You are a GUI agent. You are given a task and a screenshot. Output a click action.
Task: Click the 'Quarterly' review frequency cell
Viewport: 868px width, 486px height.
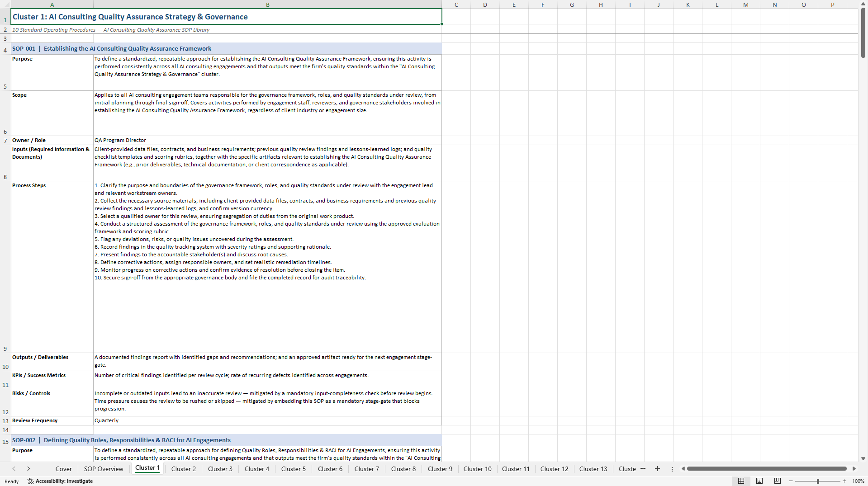point(267,420)
